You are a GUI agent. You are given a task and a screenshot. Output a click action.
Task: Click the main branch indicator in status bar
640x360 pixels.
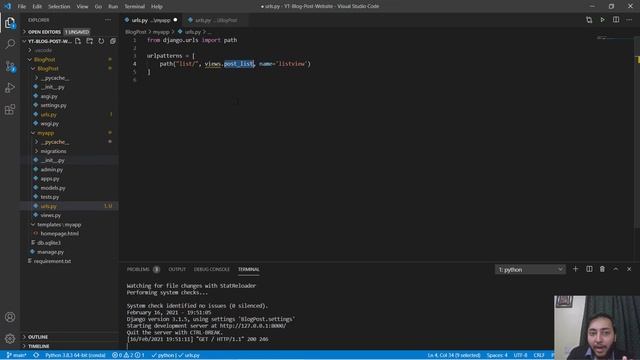click(x=16, y=355)
